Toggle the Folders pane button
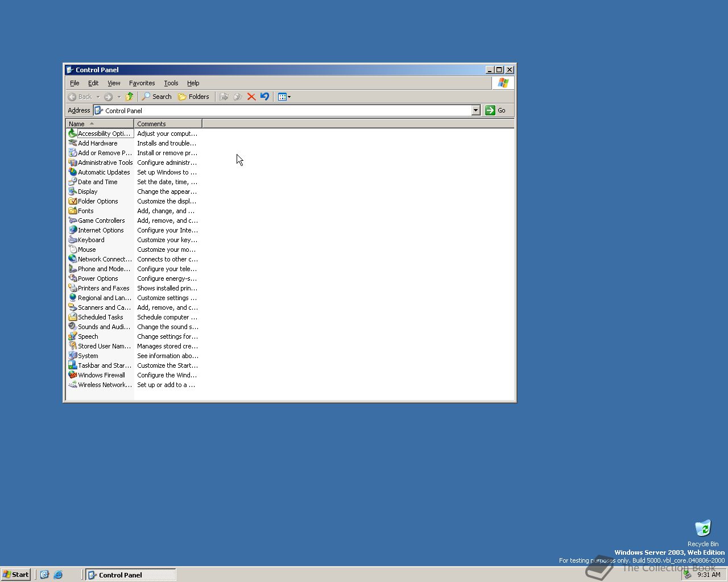Viewport: 728px width, 582px height. coord(194,97)
